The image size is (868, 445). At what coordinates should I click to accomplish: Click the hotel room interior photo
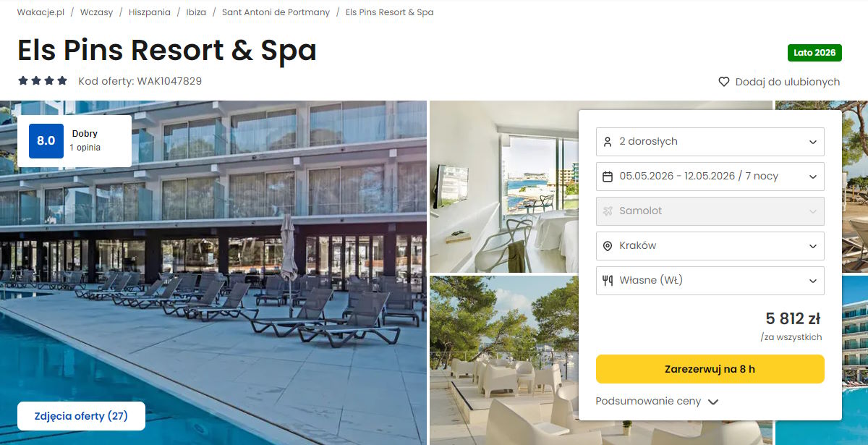coord(504,187)
